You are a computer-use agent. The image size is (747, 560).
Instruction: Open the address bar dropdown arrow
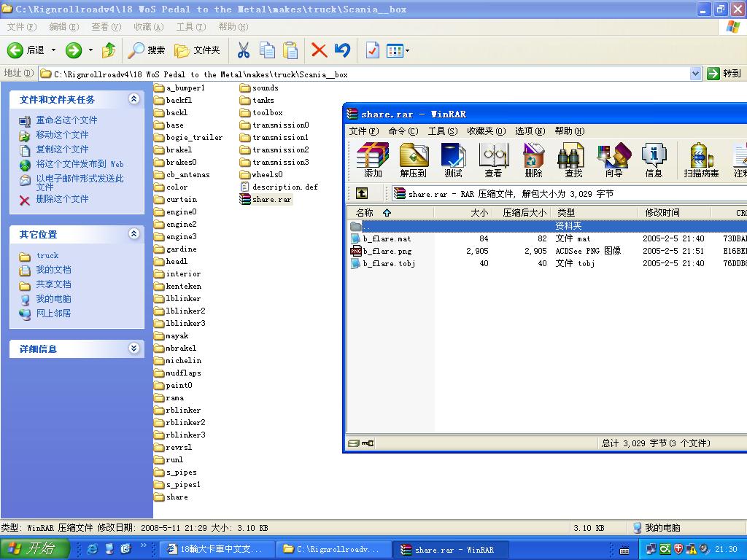pos(695,74)
